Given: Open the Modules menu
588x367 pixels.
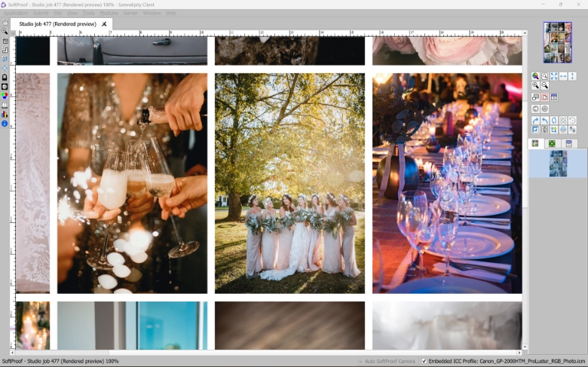Looking at the screenshot, I should (109, 13).
